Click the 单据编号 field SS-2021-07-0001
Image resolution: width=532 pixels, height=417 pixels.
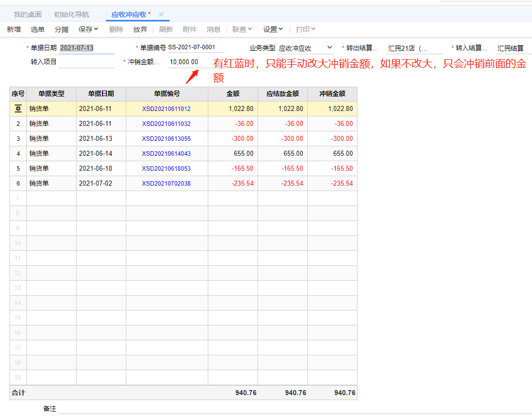tap(196, 48)
